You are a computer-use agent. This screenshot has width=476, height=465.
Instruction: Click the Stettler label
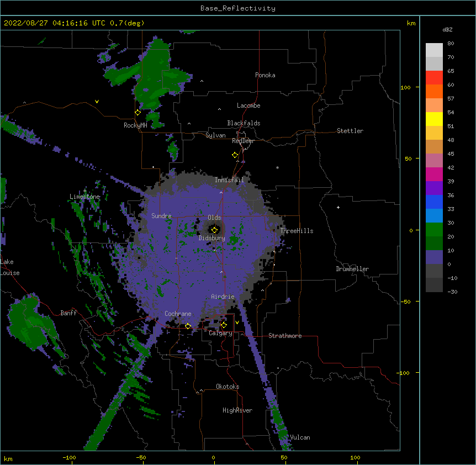(x=350, y=131)
